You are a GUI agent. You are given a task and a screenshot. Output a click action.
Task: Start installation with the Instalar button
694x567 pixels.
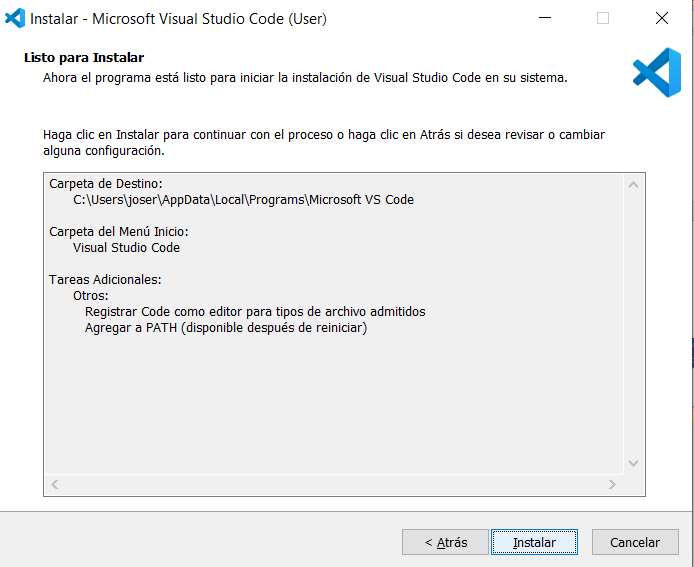click(534, 542)
